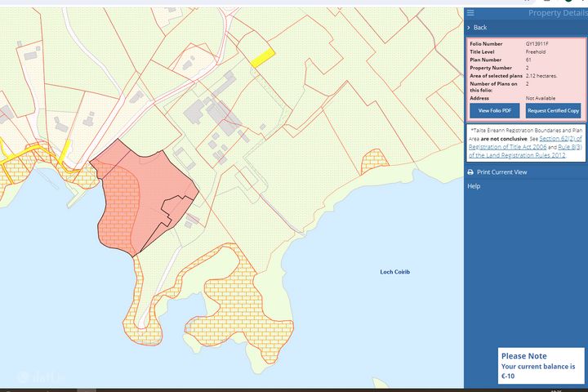Select the small yellow highlighted plot near the top
The width and height of the screenshot is (588, 392).
coord(261,56)
